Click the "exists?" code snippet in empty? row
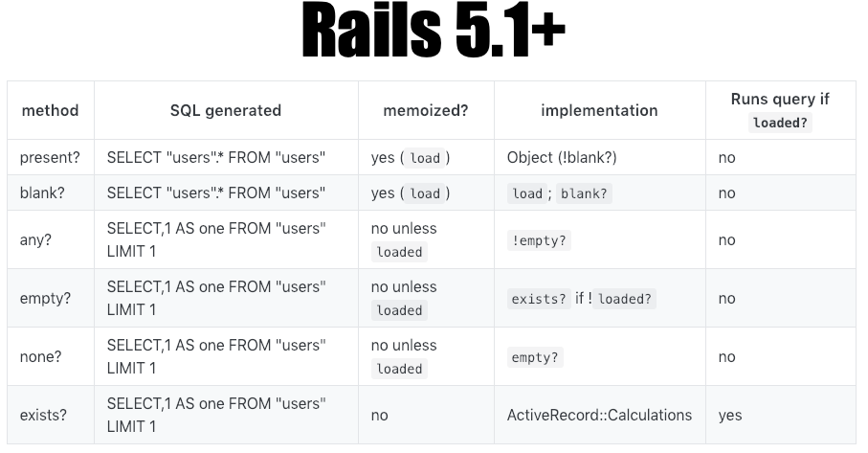Viewport: 868px width, 453px height. [x=539, y=299]
